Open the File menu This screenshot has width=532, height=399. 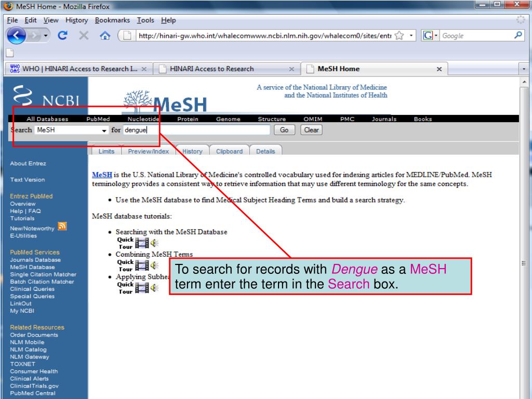pos(12,20)
